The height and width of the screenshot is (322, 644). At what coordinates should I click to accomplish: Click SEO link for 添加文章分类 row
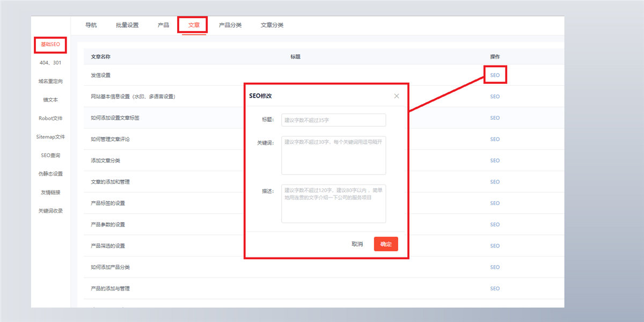495,160
